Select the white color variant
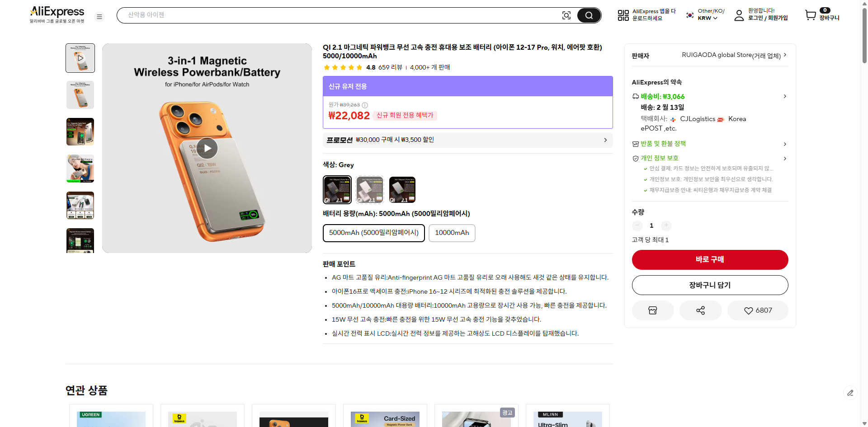The height and width of the screenshot is (427, 868). point(369,189)
